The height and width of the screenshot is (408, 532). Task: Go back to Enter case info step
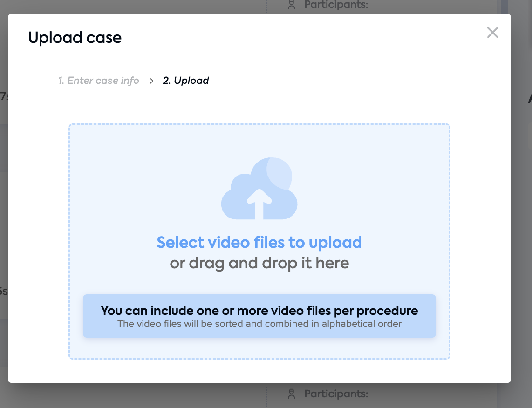tap(98, 81)
